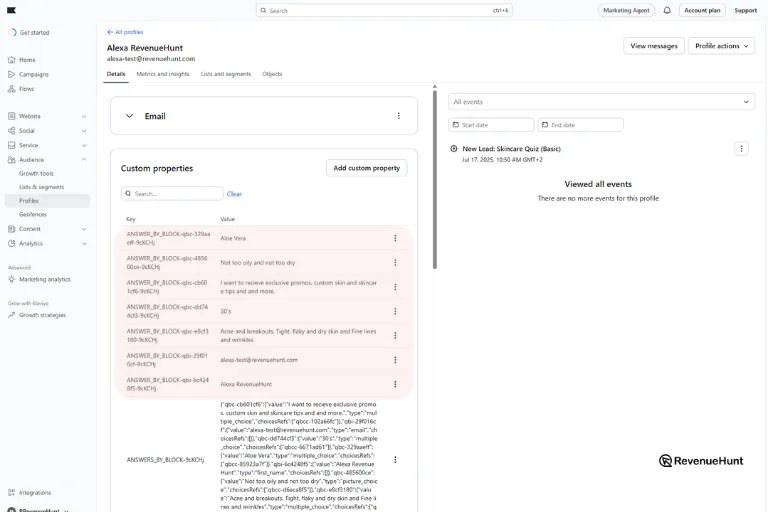Open the Support link

point(745,10)
